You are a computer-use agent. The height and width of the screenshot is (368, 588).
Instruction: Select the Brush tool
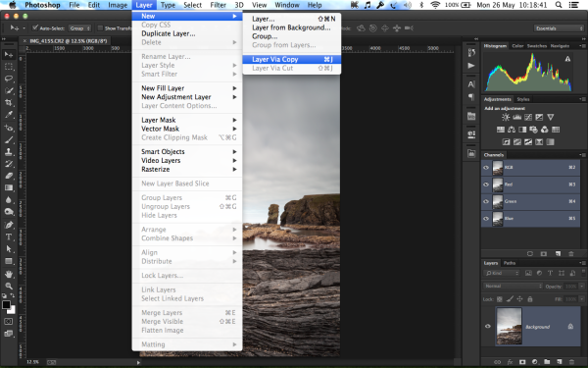pos(8,139)
